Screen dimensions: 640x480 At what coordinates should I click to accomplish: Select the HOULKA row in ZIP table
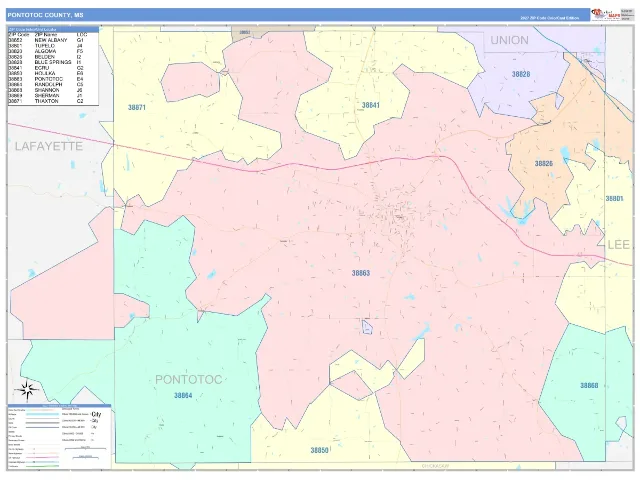pyautogui.click(x=48, y=73)
